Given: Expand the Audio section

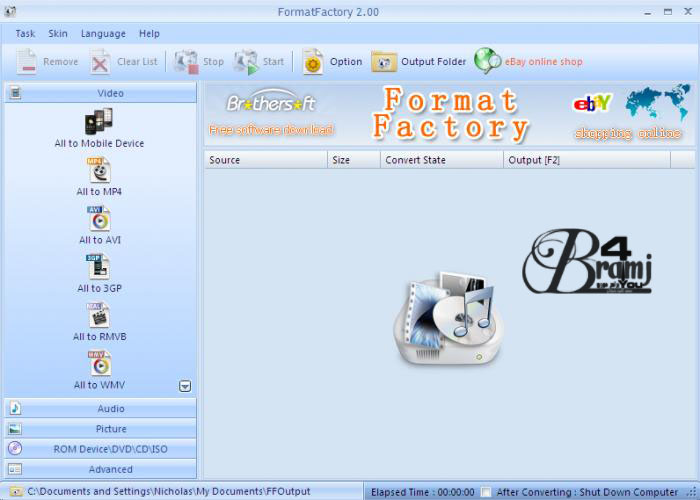Looking at the screenshot, I should point(100,408).
